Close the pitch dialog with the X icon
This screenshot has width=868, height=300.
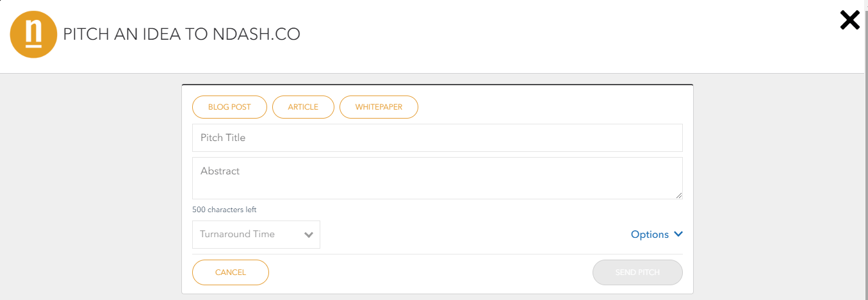[849, 21]
